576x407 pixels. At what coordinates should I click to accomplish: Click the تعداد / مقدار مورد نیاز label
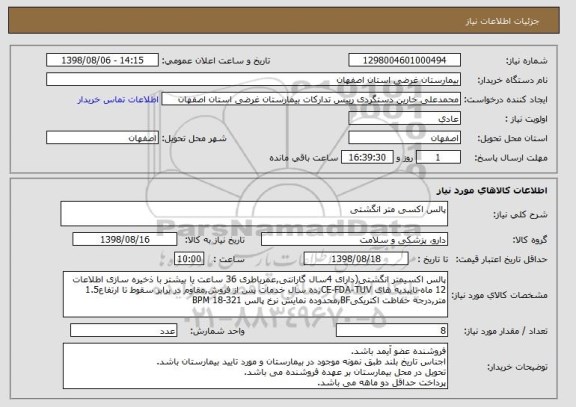(506, 331)
